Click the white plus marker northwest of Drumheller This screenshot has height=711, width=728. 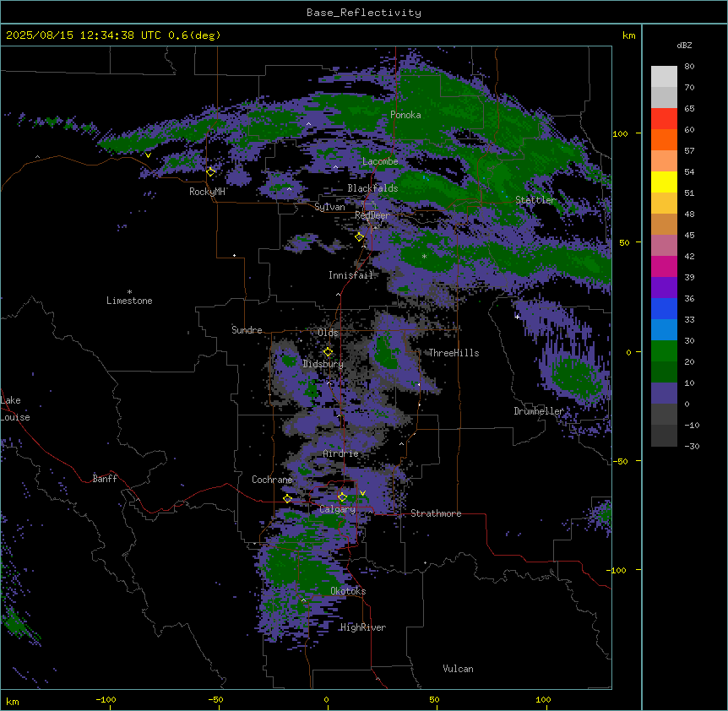tap(517, 317)
